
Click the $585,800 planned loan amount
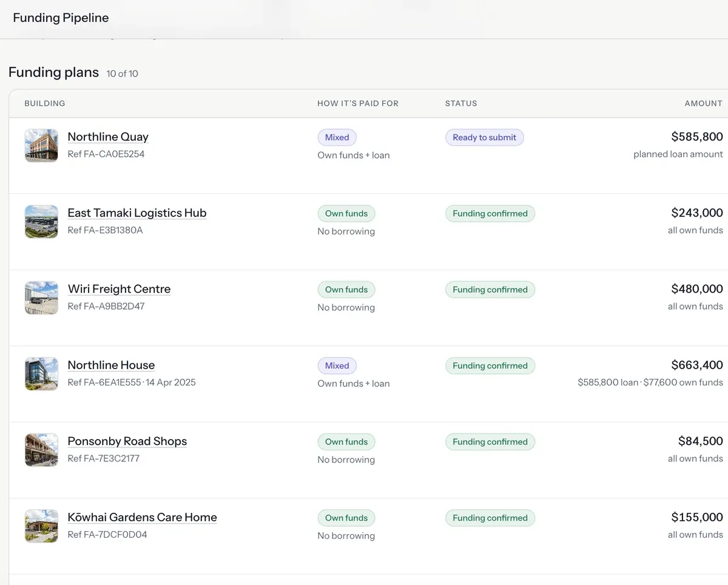697,137
